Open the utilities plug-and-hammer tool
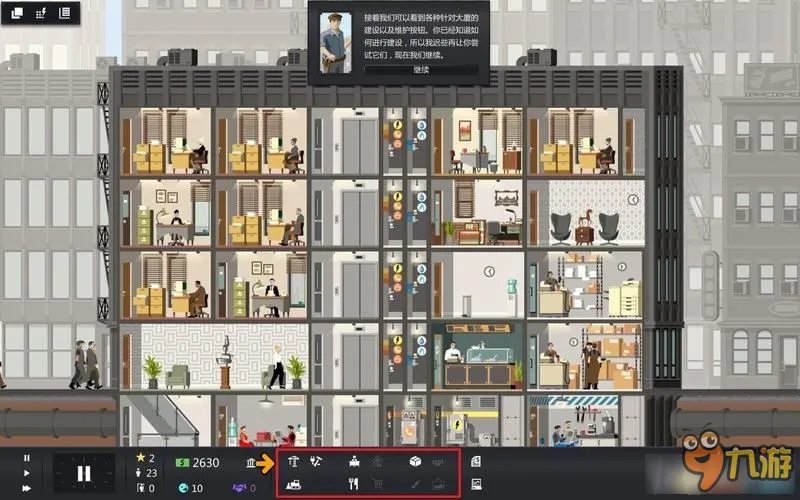Viewport: 800px width, 500px height. tap(316, 462)
